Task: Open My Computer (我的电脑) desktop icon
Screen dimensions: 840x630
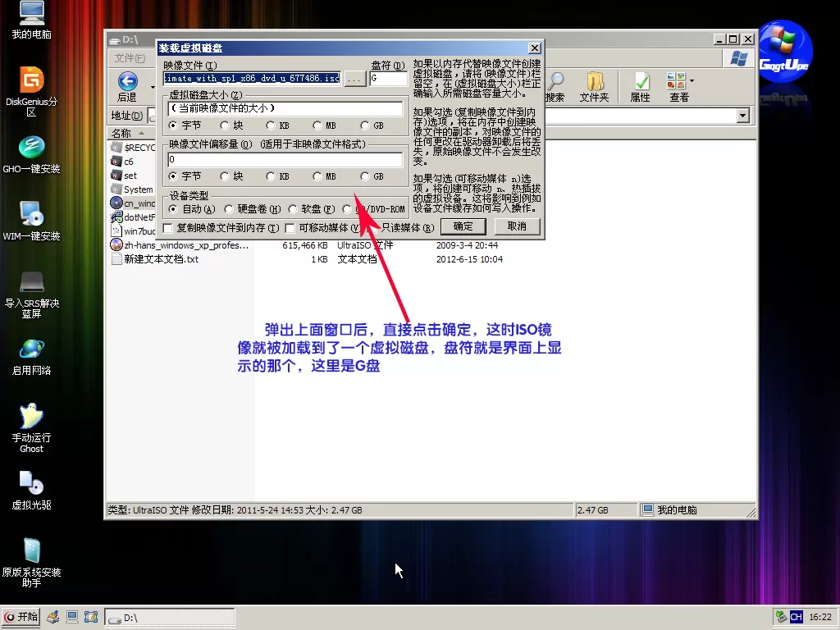Action: (31, 14)
